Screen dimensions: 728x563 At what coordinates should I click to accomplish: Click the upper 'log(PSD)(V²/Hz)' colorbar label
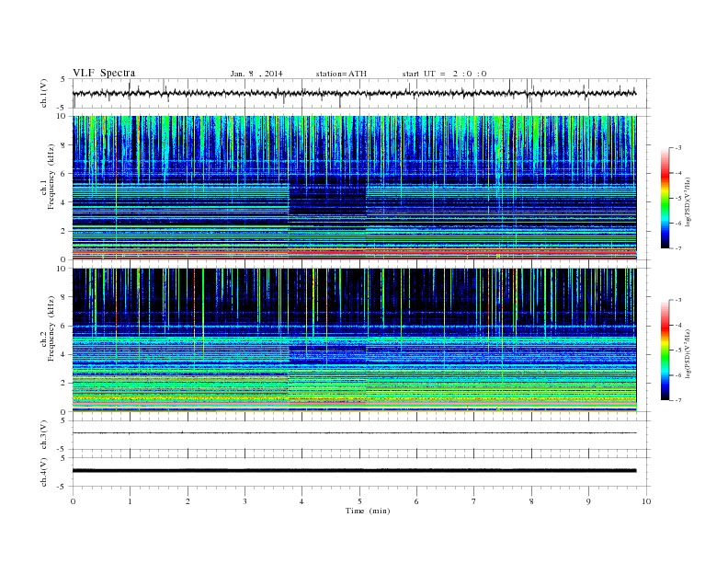tap(688, 202)
